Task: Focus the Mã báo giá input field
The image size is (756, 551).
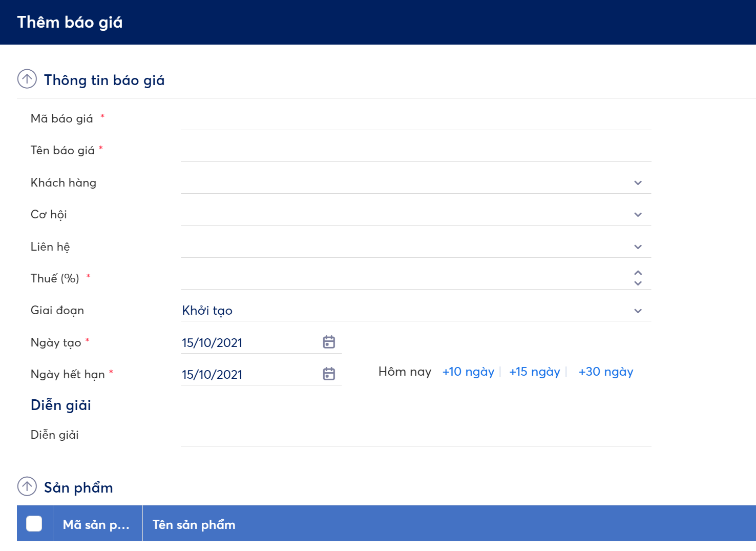Action: coord(415,119)
